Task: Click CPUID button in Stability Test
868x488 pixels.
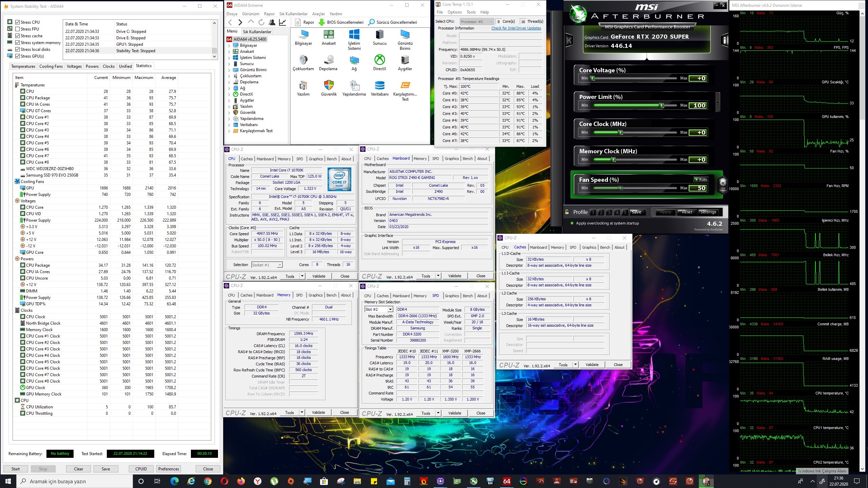Action: (141, 469)
